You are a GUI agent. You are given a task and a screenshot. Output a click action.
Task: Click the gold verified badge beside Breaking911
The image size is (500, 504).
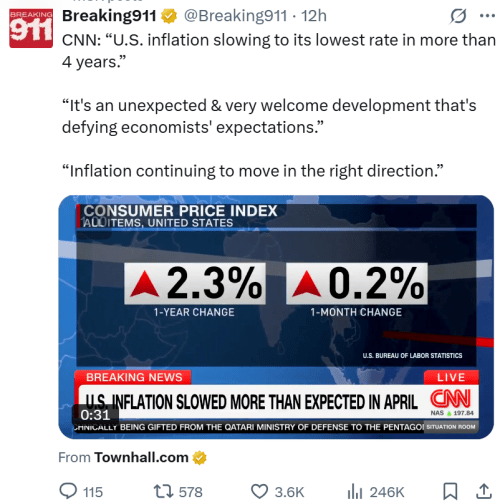point(169,16)
